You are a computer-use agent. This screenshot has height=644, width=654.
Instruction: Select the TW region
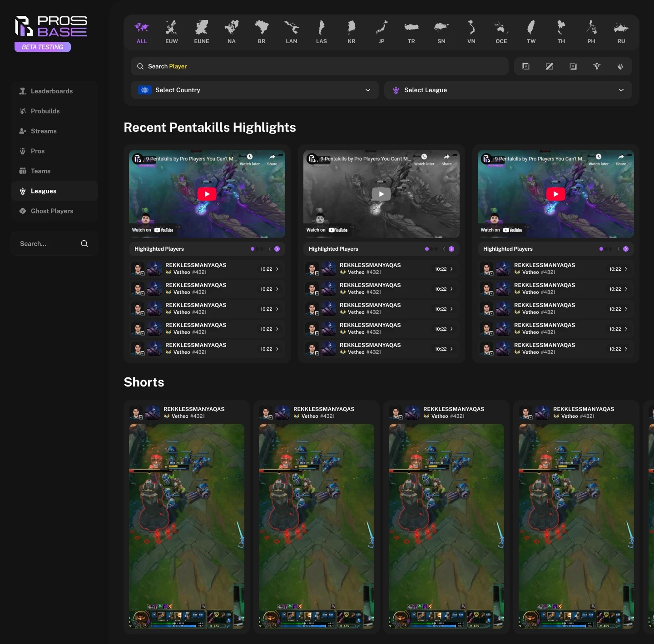tap(531, 32)
